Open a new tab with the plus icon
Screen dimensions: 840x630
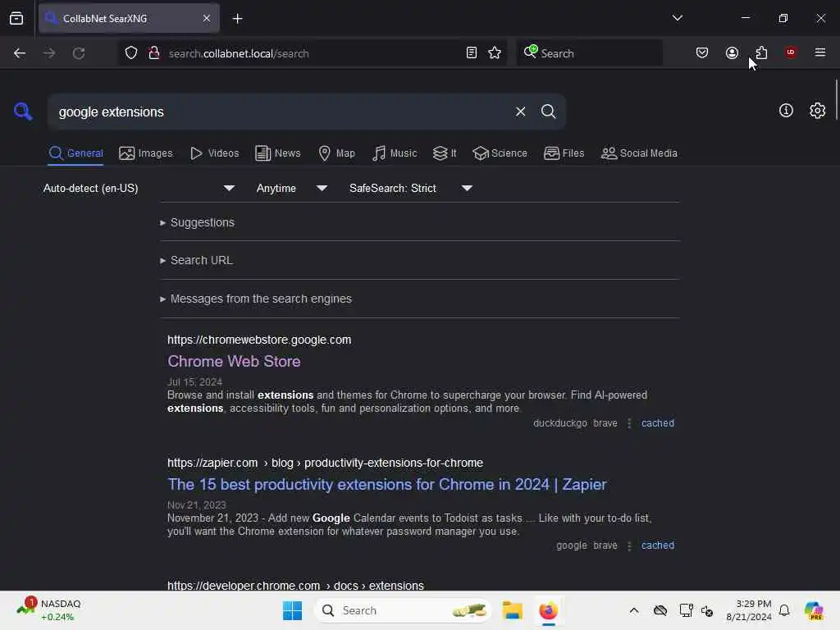point(237,19)
